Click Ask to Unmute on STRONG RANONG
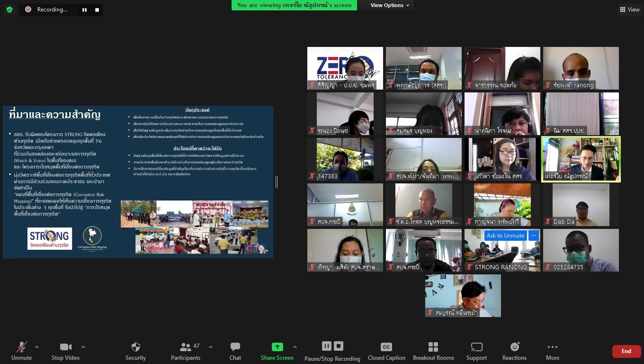644x364 pixels. pos(505,236)
